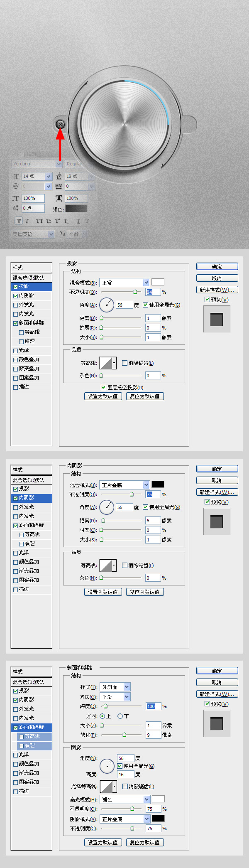Click the vertical scale icon in Character panel
Viewport: 249px width, 868px height.
coord(16,199)
